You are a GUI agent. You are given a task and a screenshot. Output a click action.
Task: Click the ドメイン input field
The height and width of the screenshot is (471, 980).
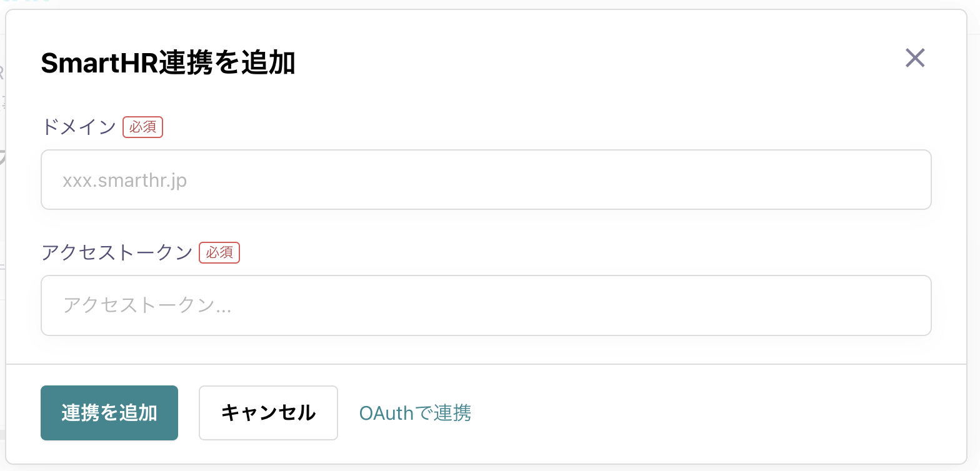click(x=486, y=179)
